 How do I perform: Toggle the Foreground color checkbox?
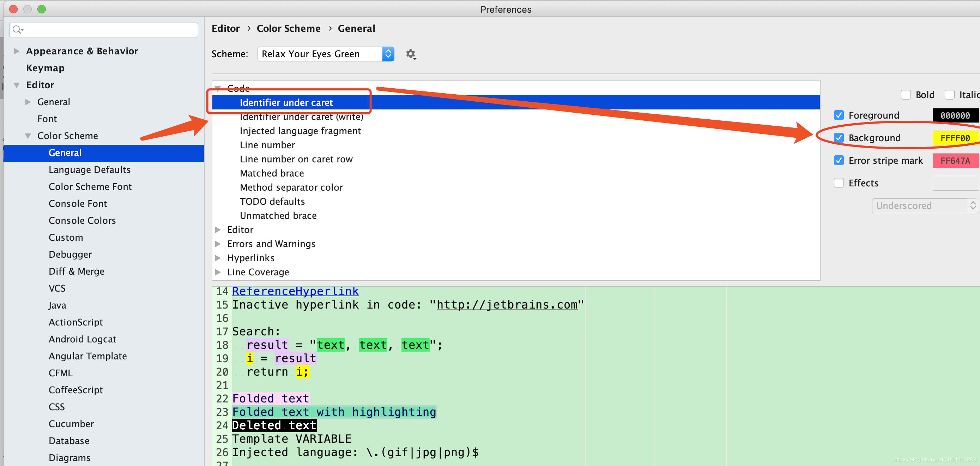click(839, 115)
